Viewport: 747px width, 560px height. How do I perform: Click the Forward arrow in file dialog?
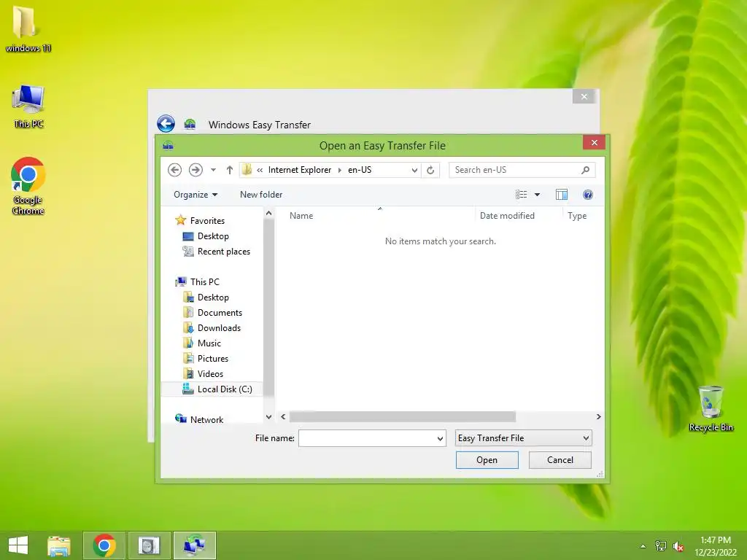196,170
